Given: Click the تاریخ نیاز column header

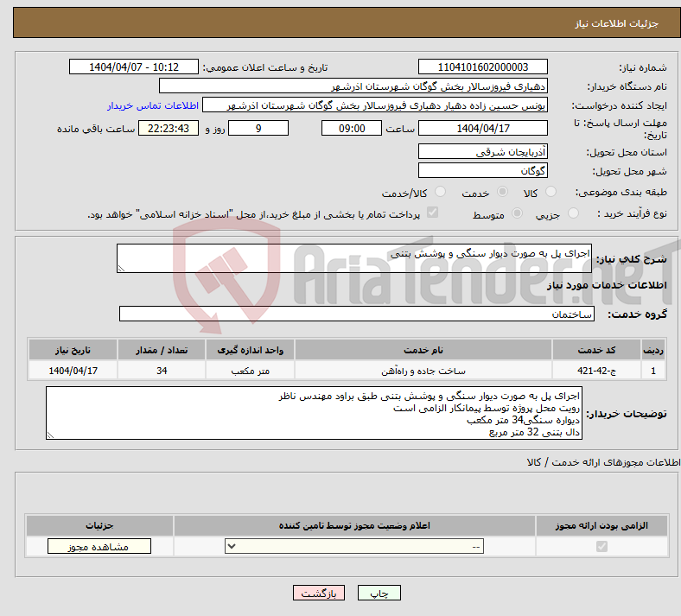Looking at the screenshot, I should coord(73,350).
